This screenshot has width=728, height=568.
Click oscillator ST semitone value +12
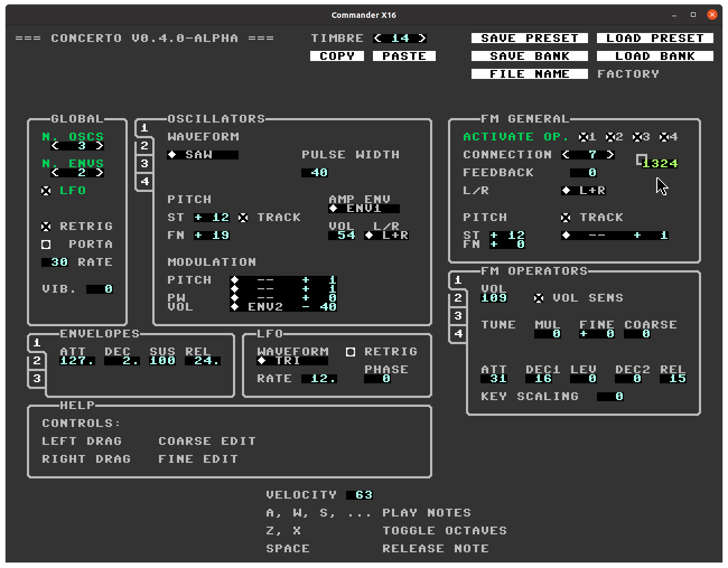point(212,217)
